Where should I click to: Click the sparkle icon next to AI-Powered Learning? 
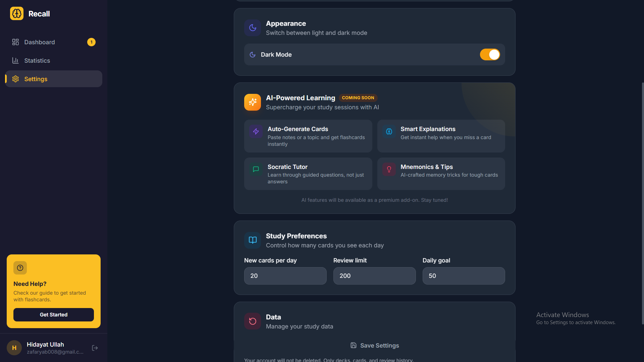[x=252, y=102]
